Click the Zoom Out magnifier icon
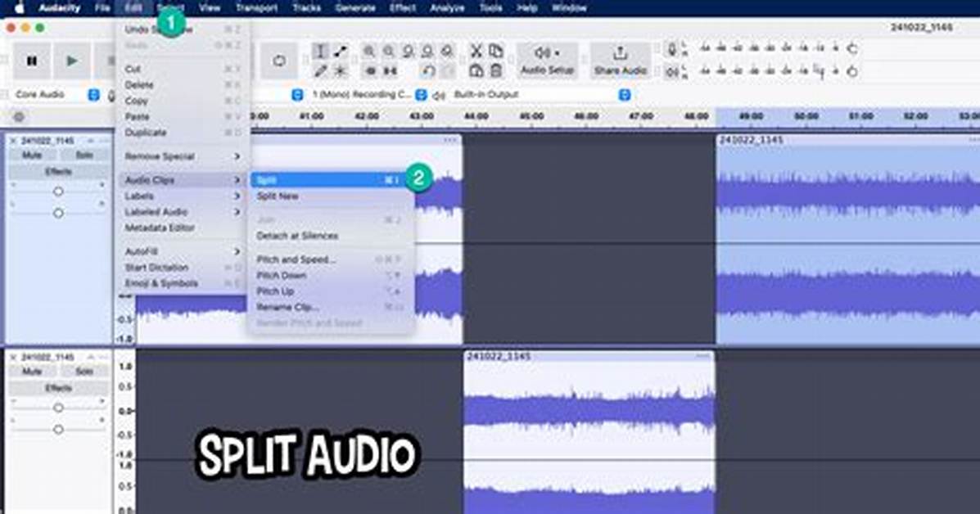980x514 pixels. pyautogui.click(x=390, y=52)
